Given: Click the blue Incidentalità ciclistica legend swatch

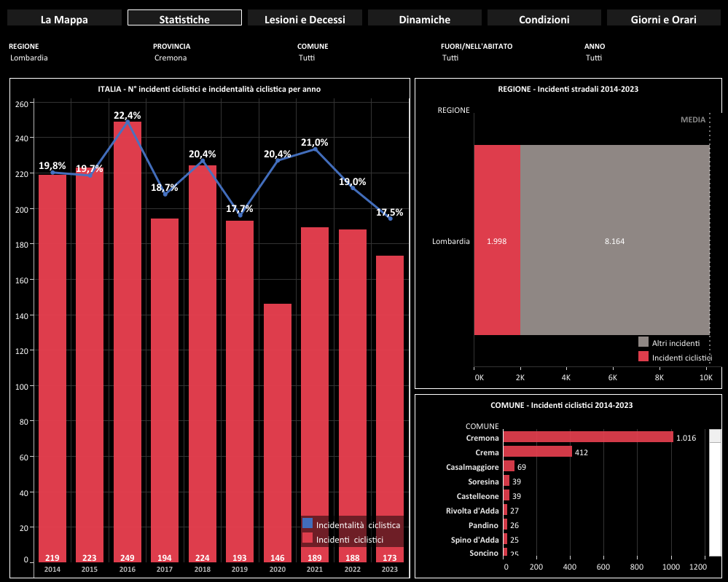Looking at the screenshot, I should click(308, 524).
